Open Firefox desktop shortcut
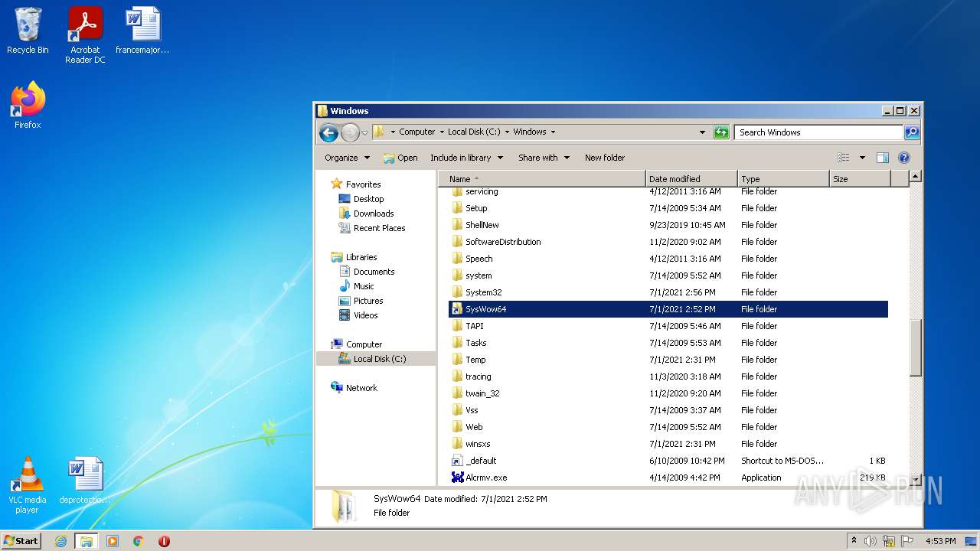The image size is (980, 551). [x=28, y=105]
